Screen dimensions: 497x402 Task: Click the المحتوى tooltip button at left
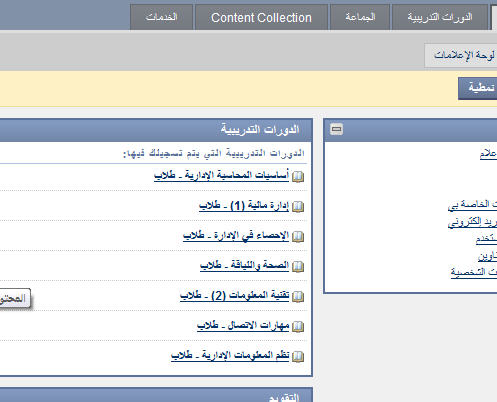coord(14,298)
